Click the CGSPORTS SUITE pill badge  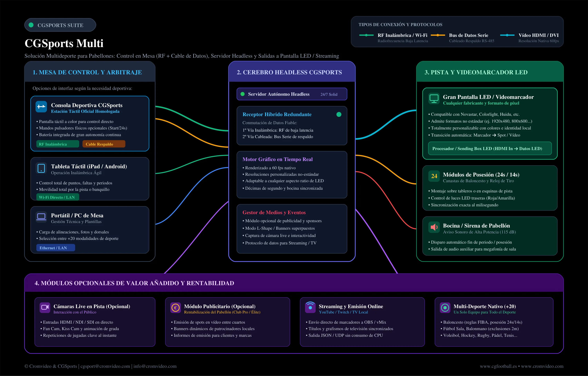pos(60,25)
